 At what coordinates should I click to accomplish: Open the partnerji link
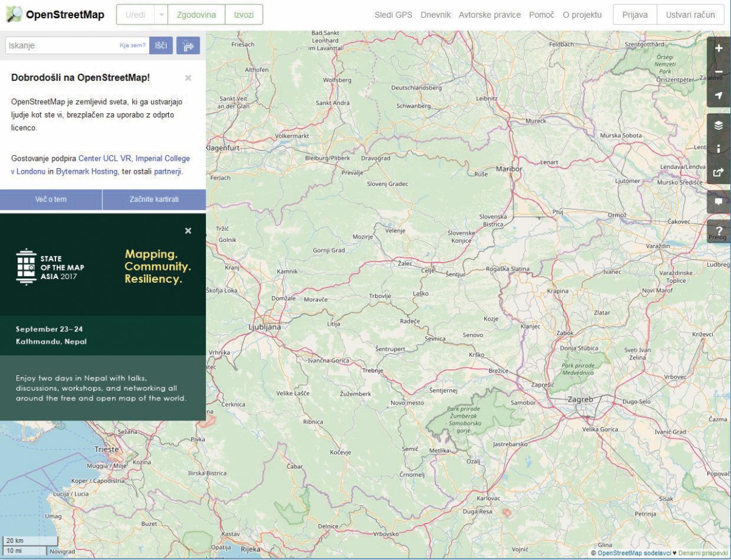click(x=168, y=172)
